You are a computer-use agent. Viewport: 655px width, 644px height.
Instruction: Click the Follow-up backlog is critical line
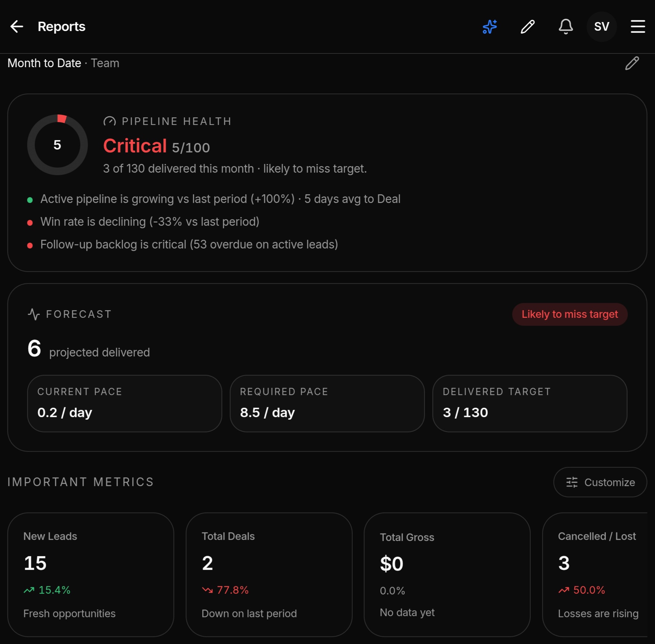point(189,245)
